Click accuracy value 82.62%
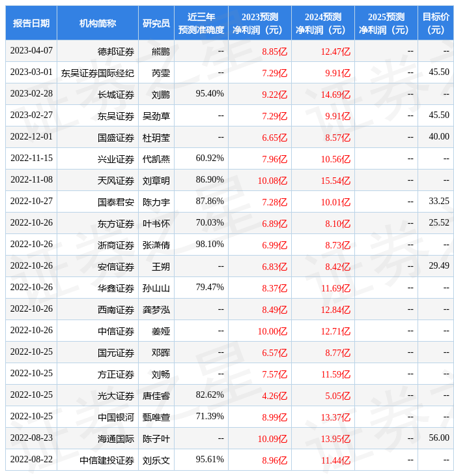Viewport: 454px width, 476px height. coord(210,394)
